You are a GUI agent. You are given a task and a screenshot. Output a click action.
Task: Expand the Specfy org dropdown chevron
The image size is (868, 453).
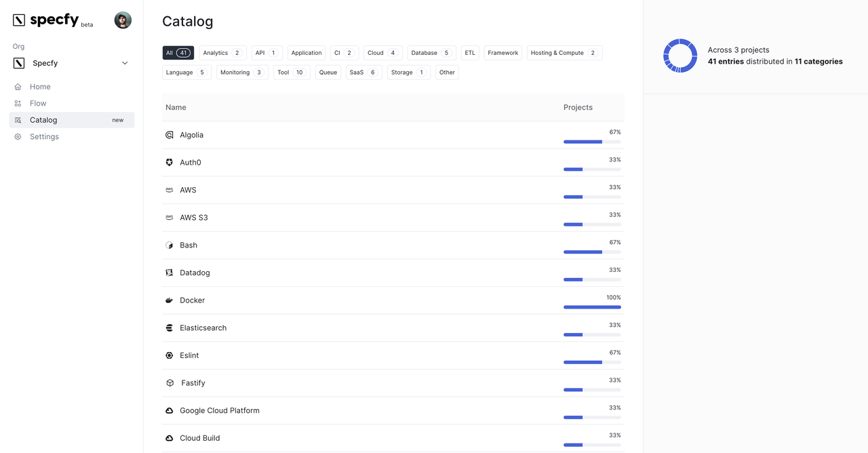pos(125,63)
